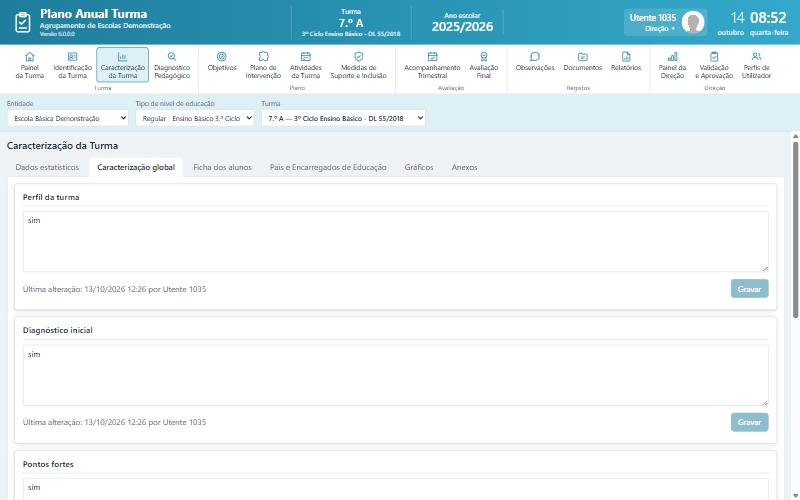
Task: Open Objetivos target icon
Action: pos(221,57)
